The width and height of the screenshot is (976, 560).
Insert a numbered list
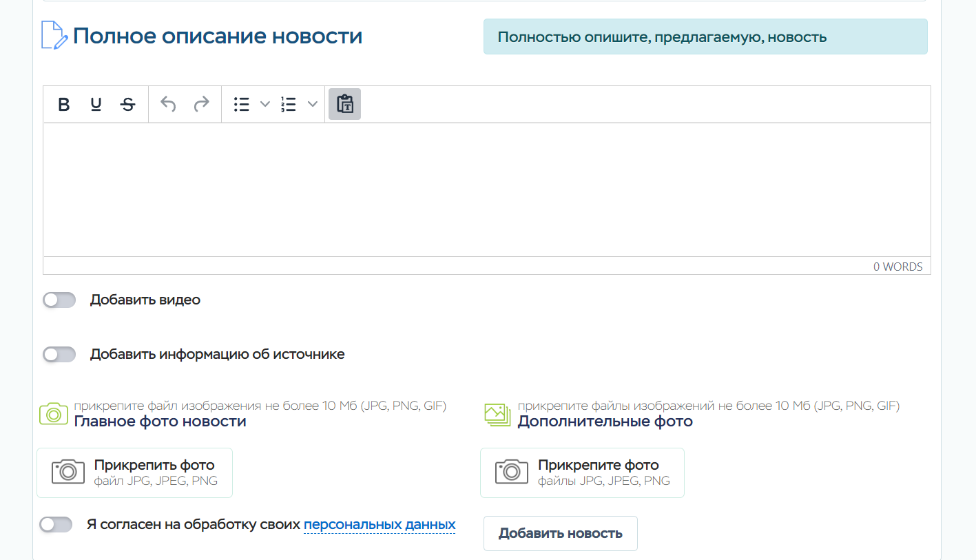[x=289, y=105]
